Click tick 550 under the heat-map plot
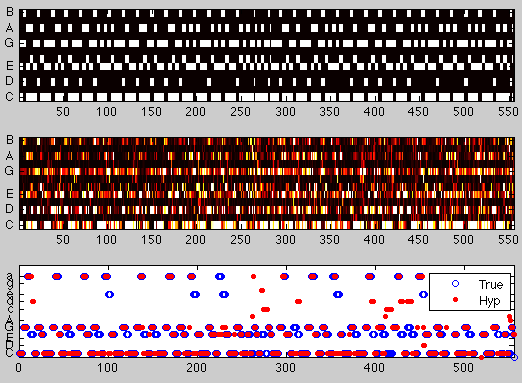This screenshot has width=522, height=383. (508, 240)
